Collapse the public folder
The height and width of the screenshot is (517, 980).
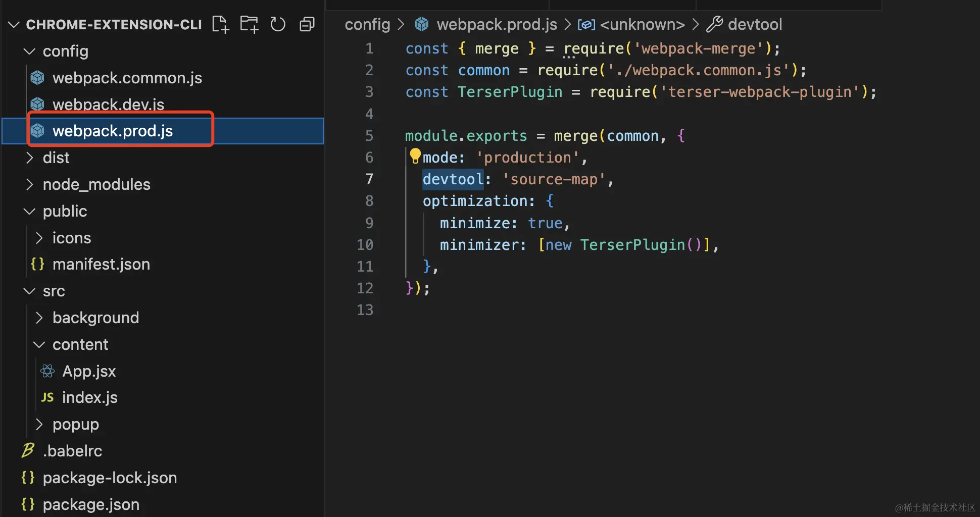[x=29, y=211]
